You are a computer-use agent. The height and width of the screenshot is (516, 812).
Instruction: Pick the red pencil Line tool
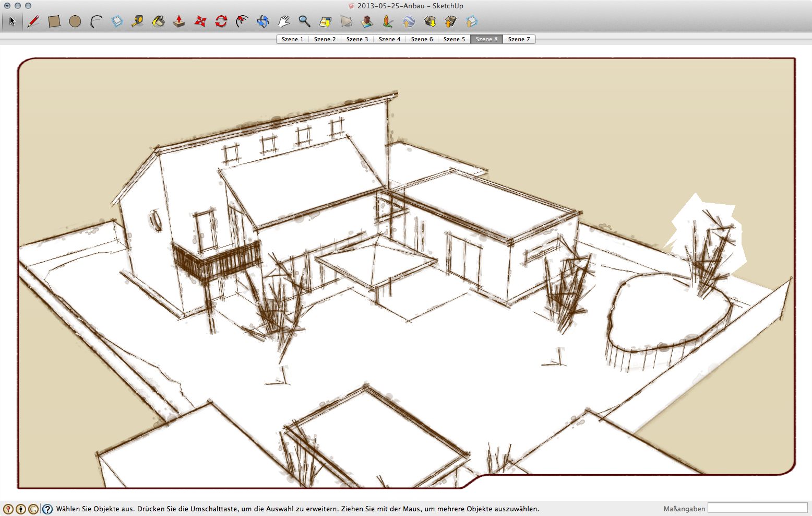point(33,21)
